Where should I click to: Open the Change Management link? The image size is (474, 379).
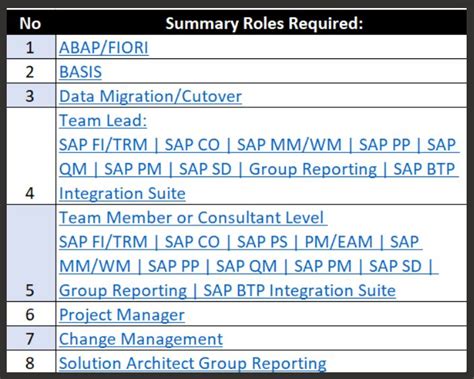coord(141,339)
